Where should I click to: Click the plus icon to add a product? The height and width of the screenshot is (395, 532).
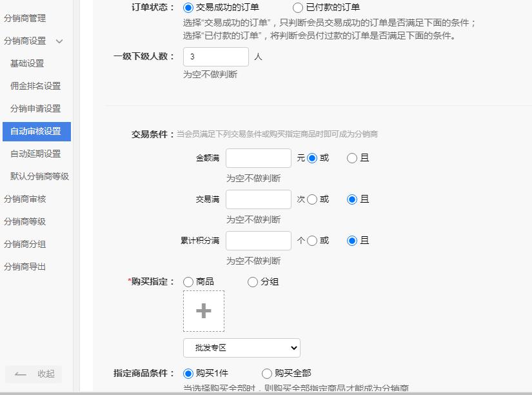pyautogui.click(x=204, y=311)
